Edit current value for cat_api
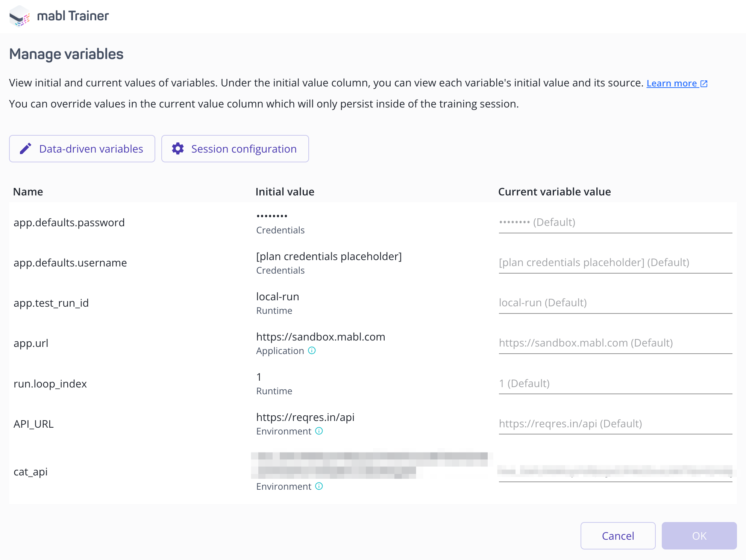Viewport: 746px width, 560px height. pos(616,472)
